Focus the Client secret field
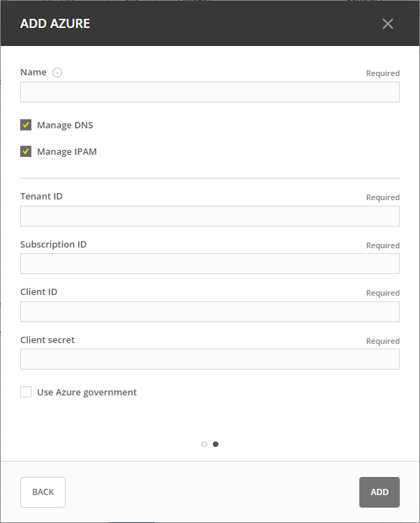Image resolution: width=420 pixels, height=523 pixels. click(x=209, y=359)
